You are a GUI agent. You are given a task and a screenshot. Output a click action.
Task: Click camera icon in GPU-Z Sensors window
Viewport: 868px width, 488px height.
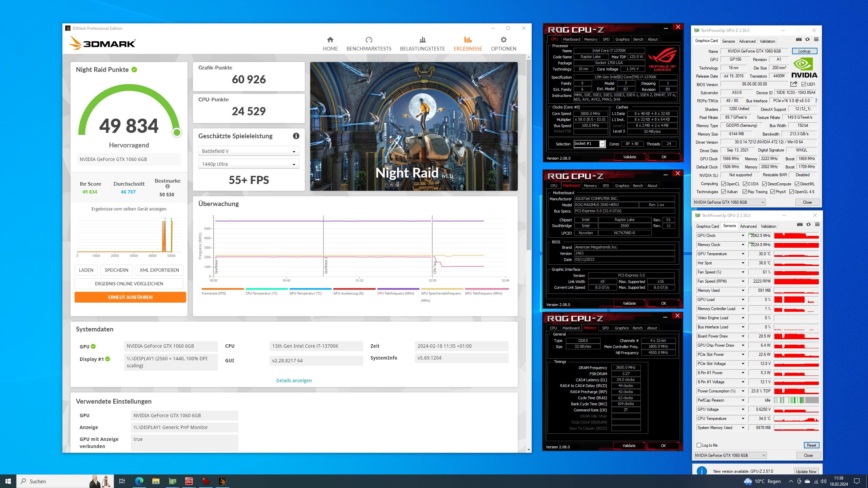point(800,225)
